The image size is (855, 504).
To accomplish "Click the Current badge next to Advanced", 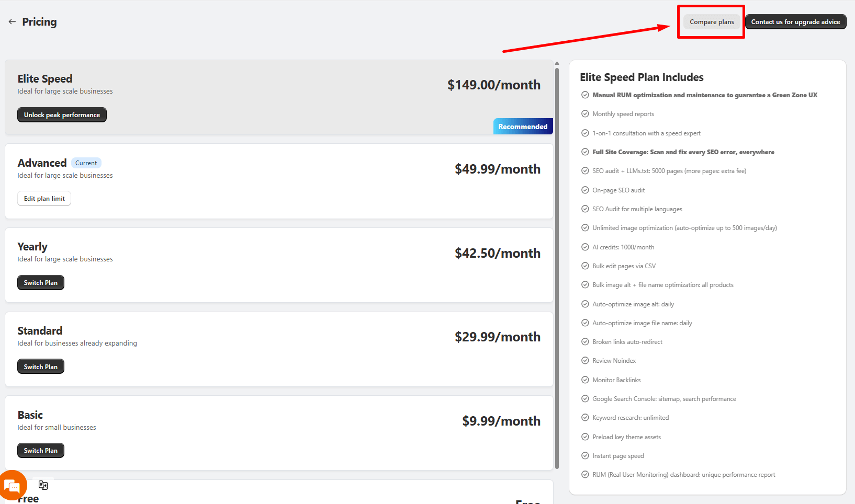I will 86,163.
